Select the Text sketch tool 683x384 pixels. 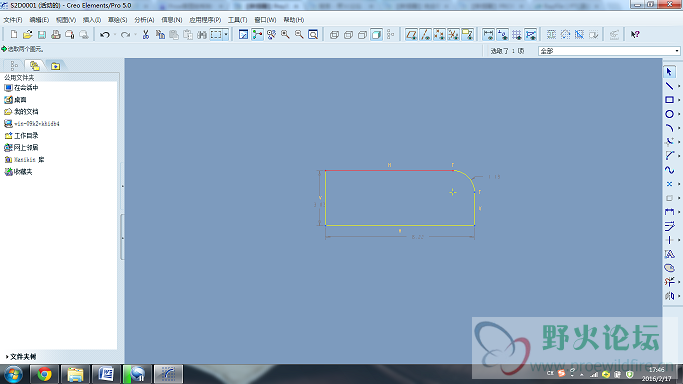point(669,254)
